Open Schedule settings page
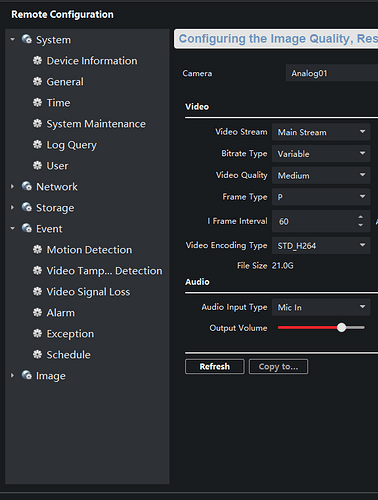 68,355
